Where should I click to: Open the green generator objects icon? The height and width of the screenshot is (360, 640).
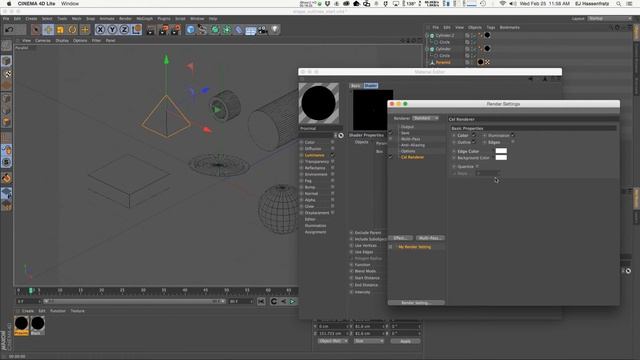[x=215, y=29]
